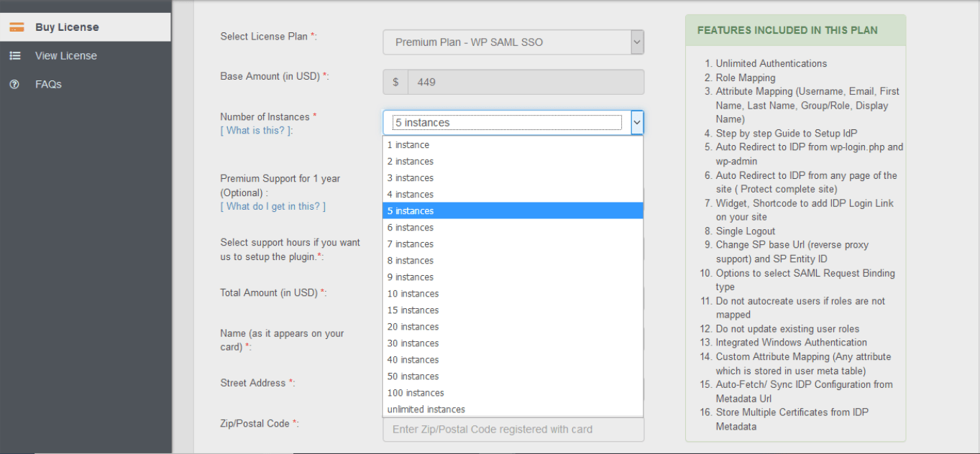980x454 pixels.
Task: Click the "Integrated Windows Authentication" feature text
Action: click(x=792, y=343)
